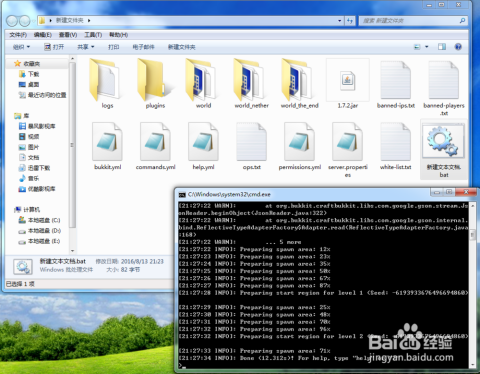Select the server.properties file
480x374 pixels.
click(347, 141)
